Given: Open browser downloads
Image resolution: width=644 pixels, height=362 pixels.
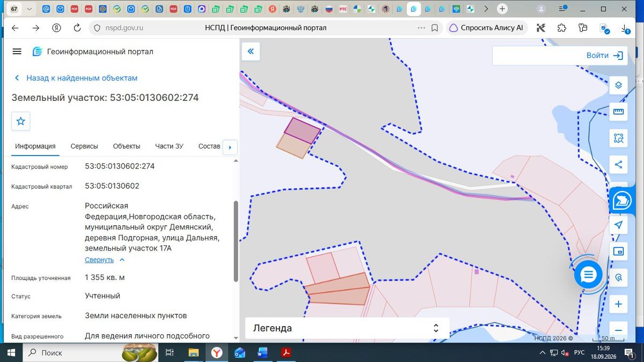Looking at the screenshot, I should tap(625, 28).
